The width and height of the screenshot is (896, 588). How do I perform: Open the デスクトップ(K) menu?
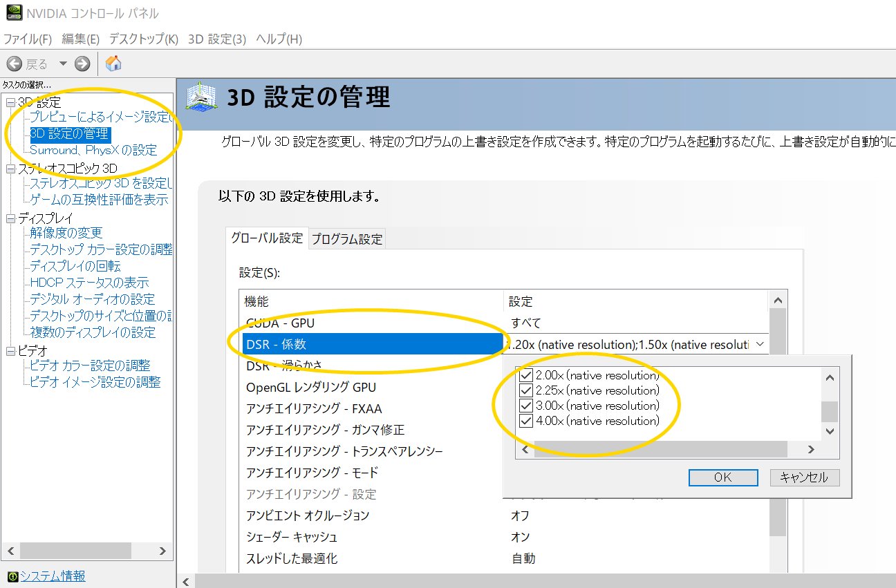pos(143,39)
